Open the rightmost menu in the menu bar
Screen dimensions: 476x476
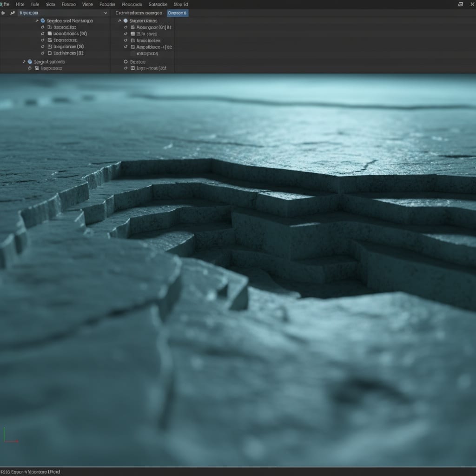(x=181, y=4)
